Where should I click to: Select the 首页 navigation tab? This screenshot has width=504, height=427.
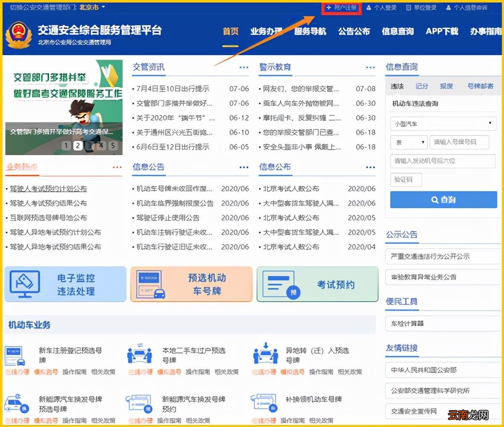[x=231, y=32]
